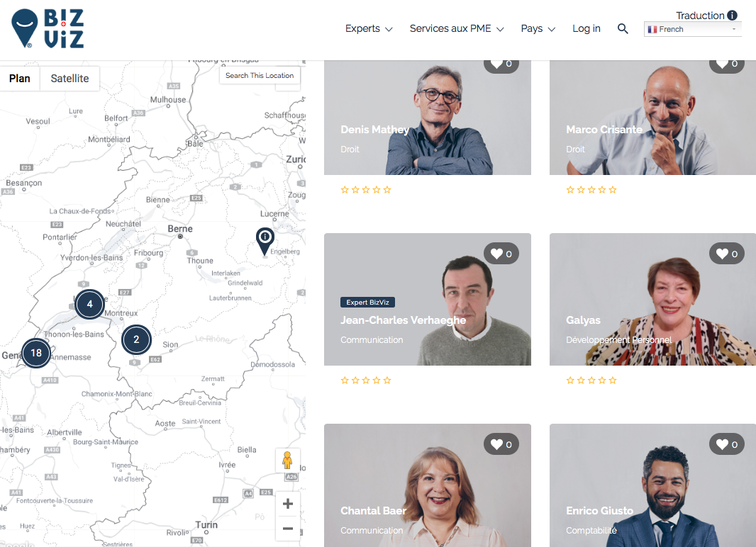The image size is (756, 547).
Task: Expand the Experts menu
Action: [x=369, y=28]
